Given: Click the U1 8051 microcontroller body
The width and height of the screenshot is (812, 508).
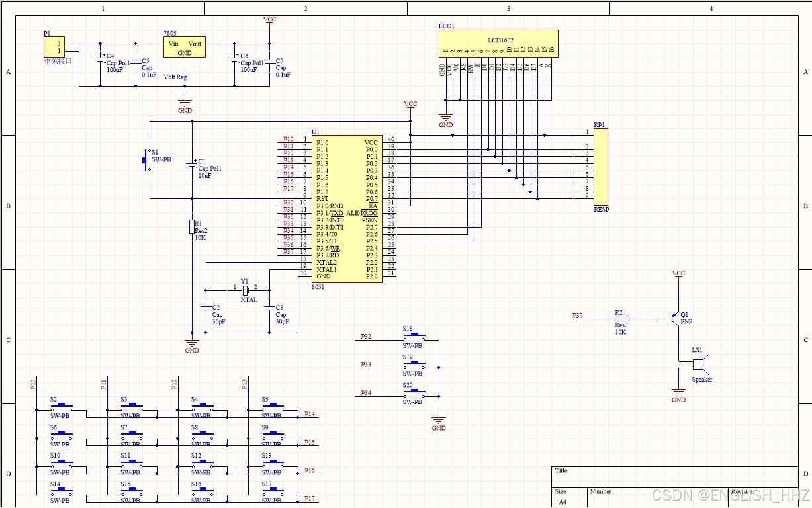Looking at the screenshot, I should 347,209.
